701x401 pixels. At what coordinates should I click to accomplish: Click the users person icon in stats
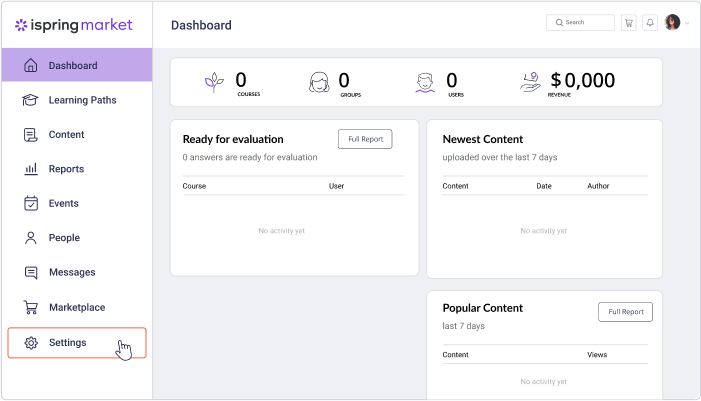coord(425,83)
